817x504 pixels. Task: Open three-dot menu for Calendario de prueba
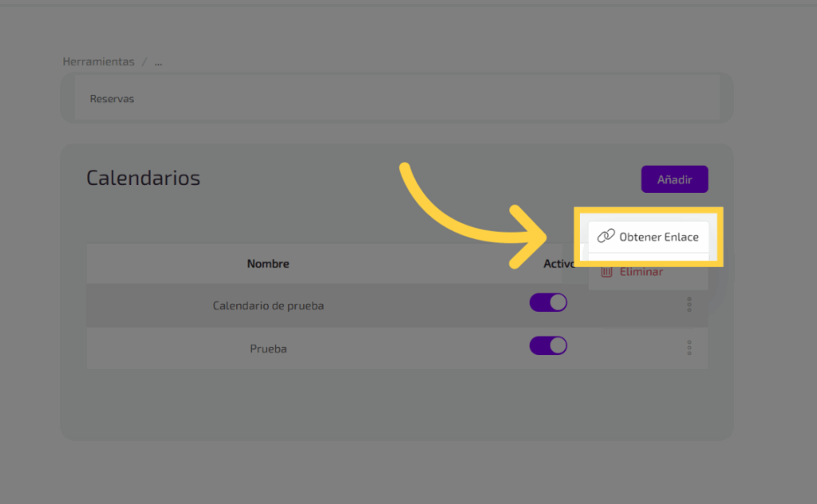[689, 305]
